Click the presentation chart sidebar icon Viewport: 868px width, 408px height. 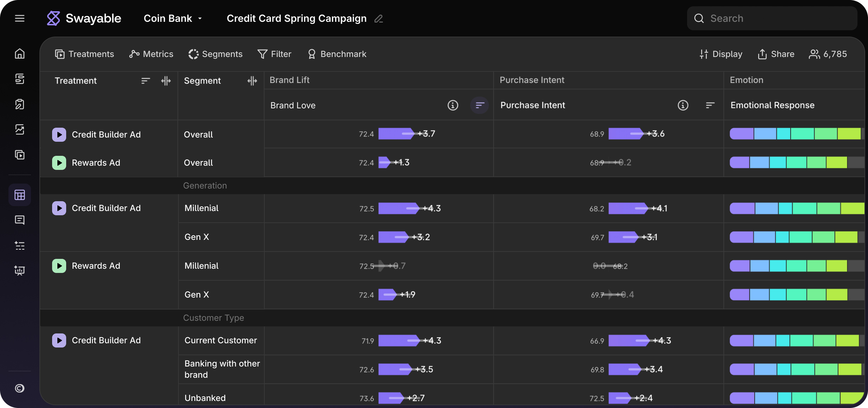(20, 270)
